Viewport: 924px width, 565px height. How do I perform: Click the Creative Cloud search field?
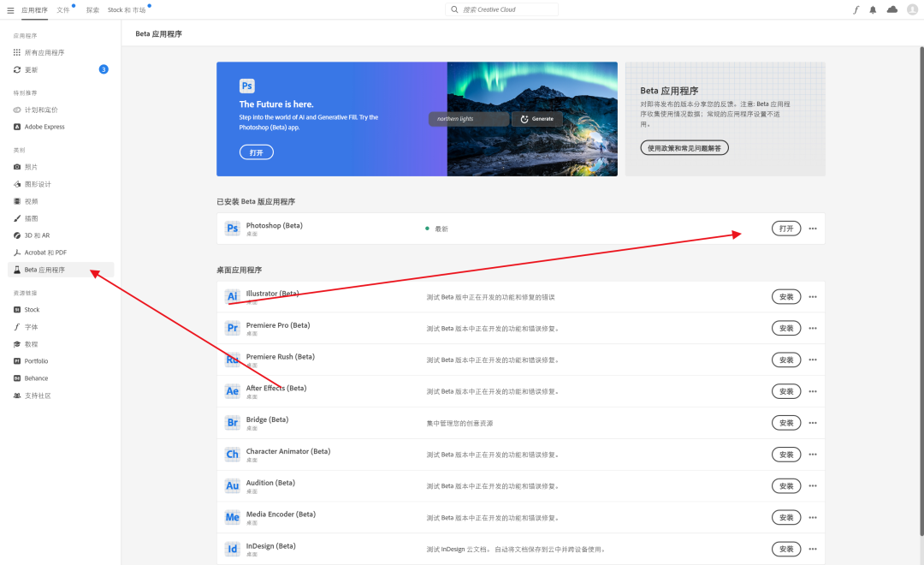pyautogui.click(x=501, y=9)
